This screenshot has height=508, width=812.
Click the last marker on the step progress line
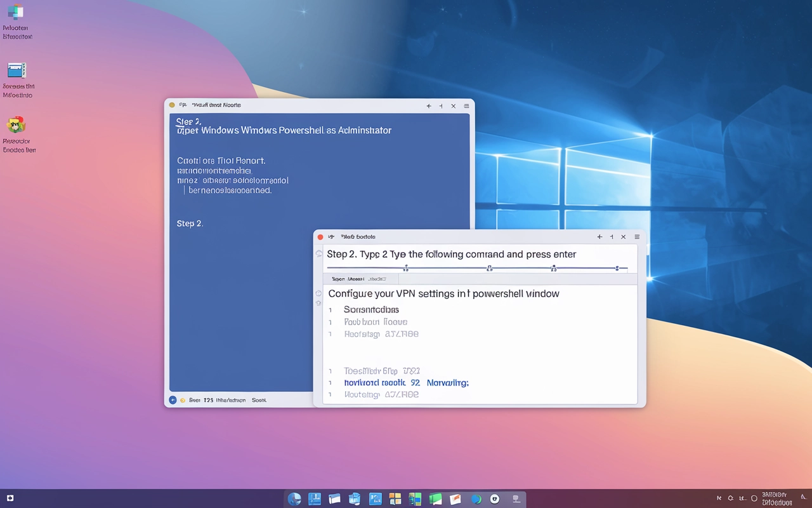point(617,269)
